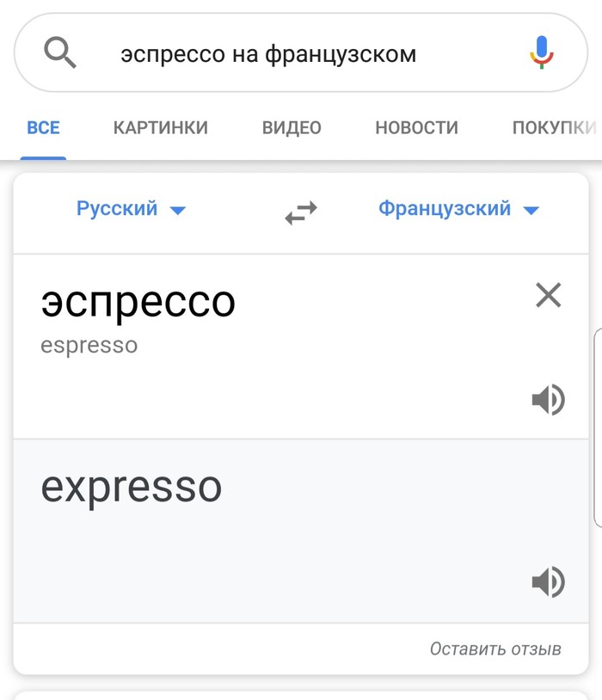Click the Оставить отзыв feedback link
The width and height of the screenshot is (602, 700).
[x=495, y=648]
